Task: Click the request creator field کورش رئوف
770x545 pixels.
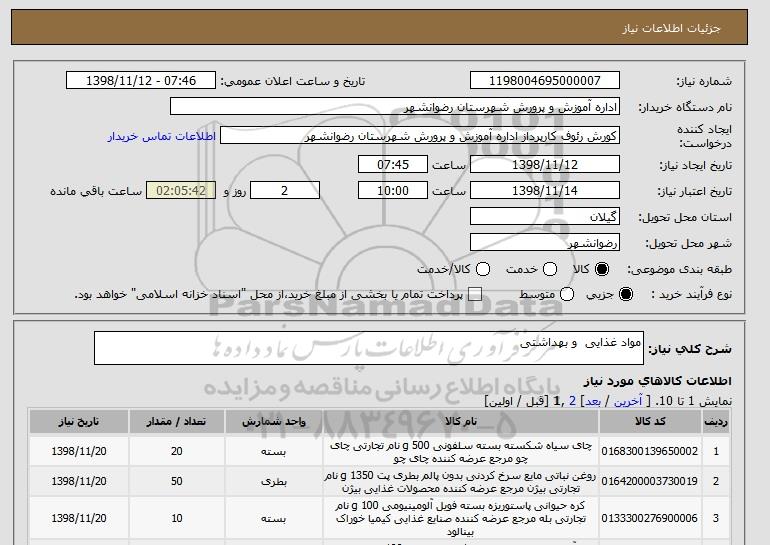Action: [420, 136]
